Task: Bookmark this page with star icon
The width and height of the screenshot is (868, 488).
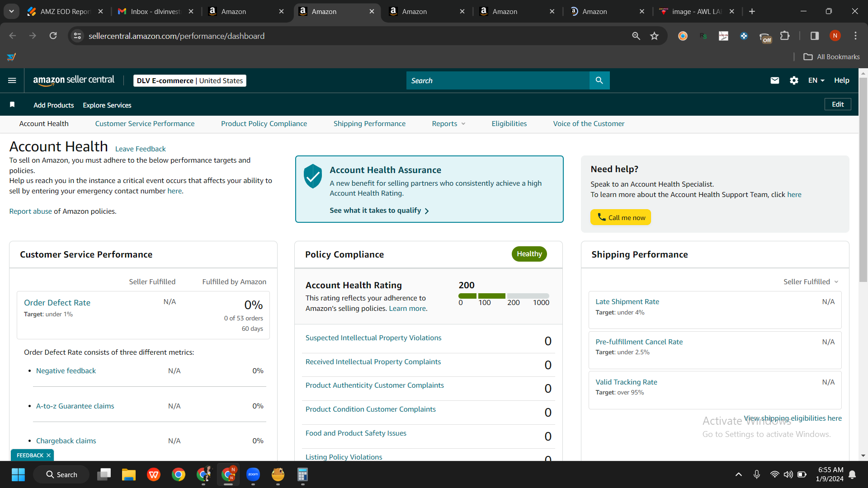Action: 654,36
